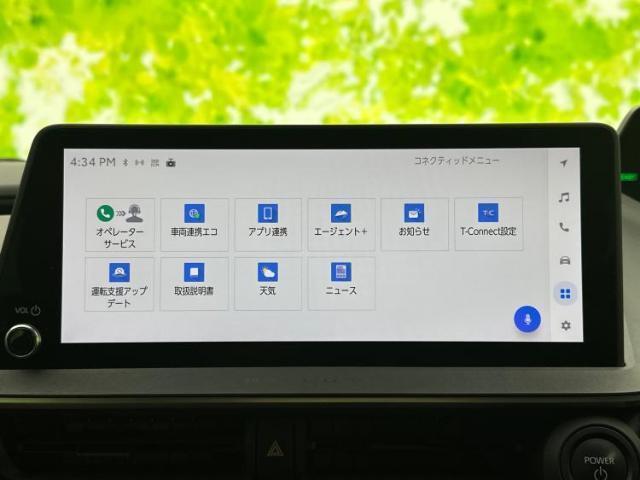Open navigation arrow in sidebar
Image resolution: width=640 pixels, height=480 pixels.
(x=564, y=163)
